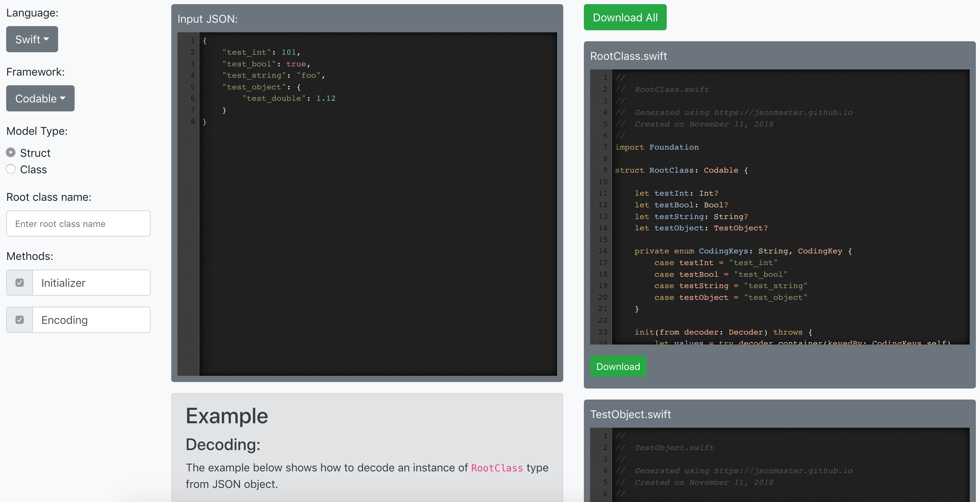The image size is (980, 502).
Task: Select the Class model type
Action: click(x=11, y=169)
